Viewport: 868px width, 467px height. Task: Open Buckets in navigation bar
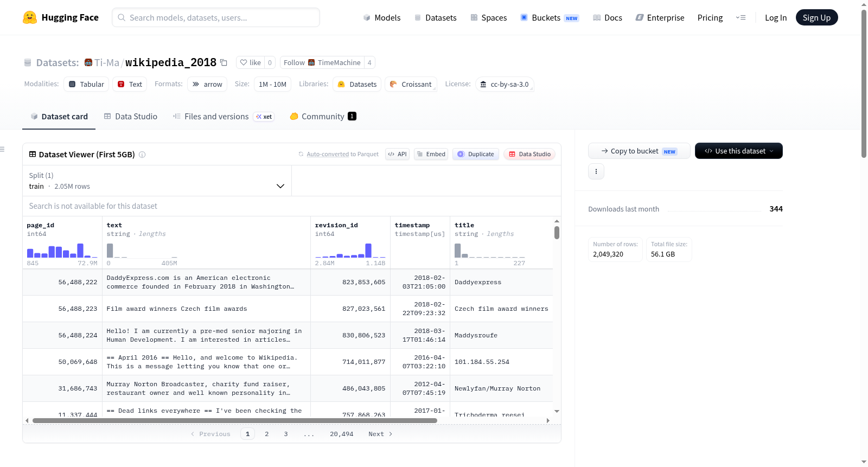click(x=550, y=17)
